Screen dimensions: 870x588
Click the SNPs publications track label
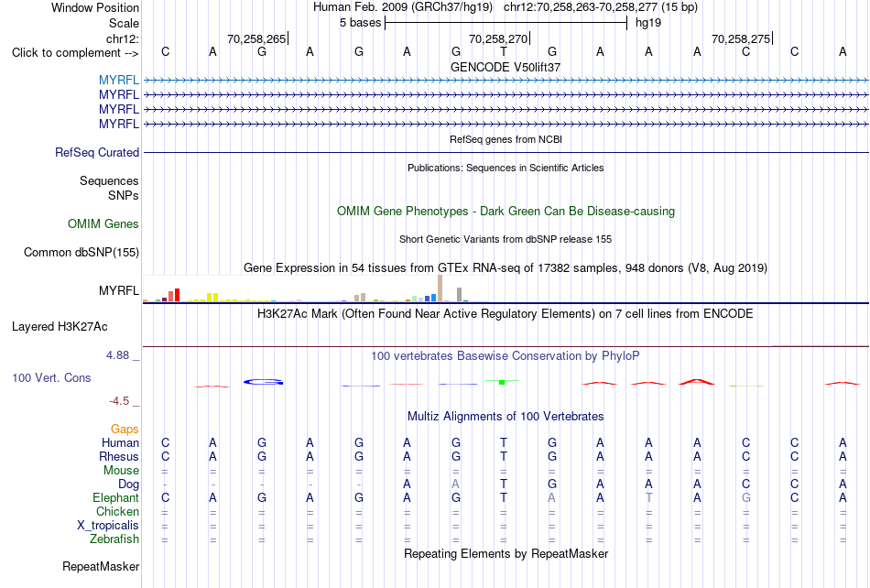124,195
